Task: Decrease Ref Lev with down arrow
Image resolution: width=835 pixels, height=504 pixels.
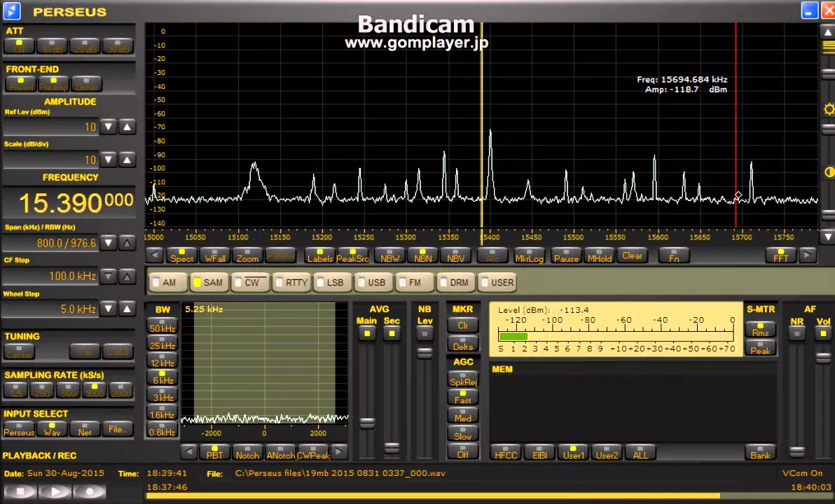Action: coord(109,127)
